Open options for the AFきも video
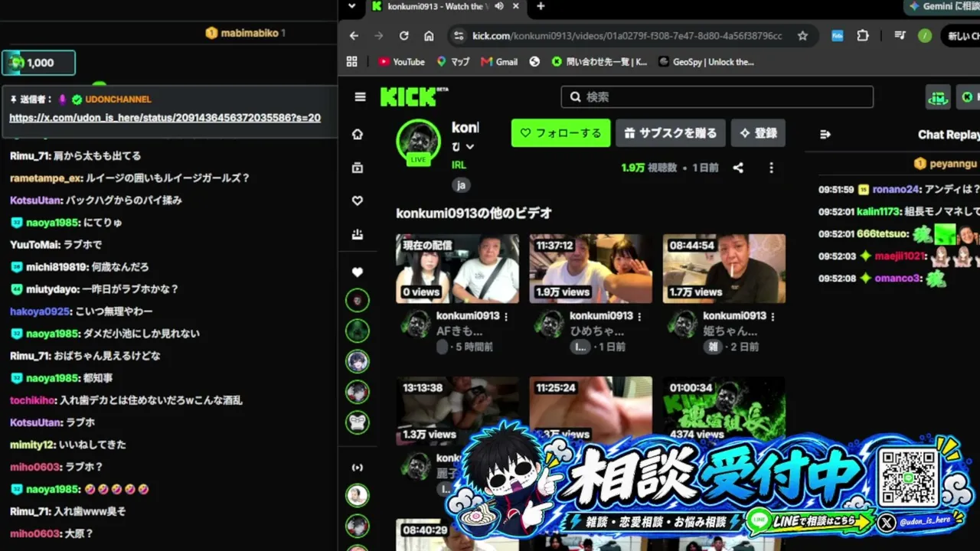The height and width of the screenshot is (551, 980). [506, 316]
